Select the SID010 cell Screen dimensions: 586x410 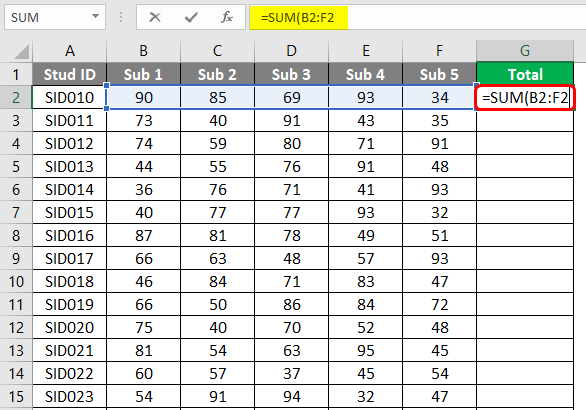click(x=70, y=98)
